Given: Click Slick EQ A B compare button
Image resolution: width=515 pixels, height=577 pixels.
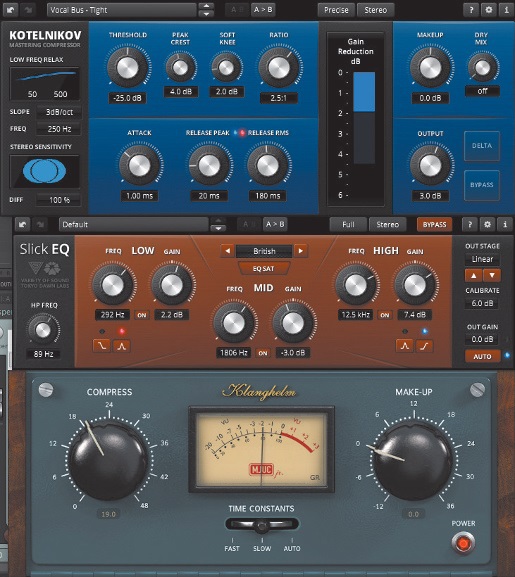Looking at the screenshot, I should pos(249,224).
